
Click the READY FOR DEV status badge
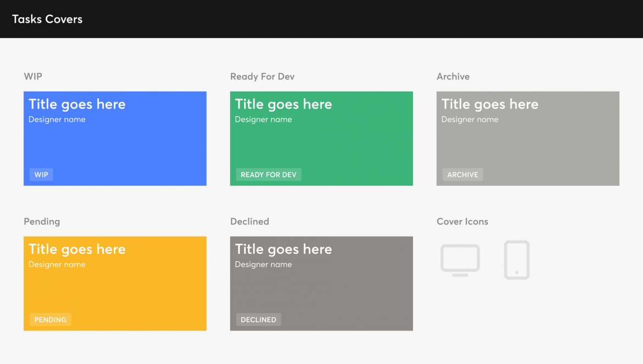(268, 174)
